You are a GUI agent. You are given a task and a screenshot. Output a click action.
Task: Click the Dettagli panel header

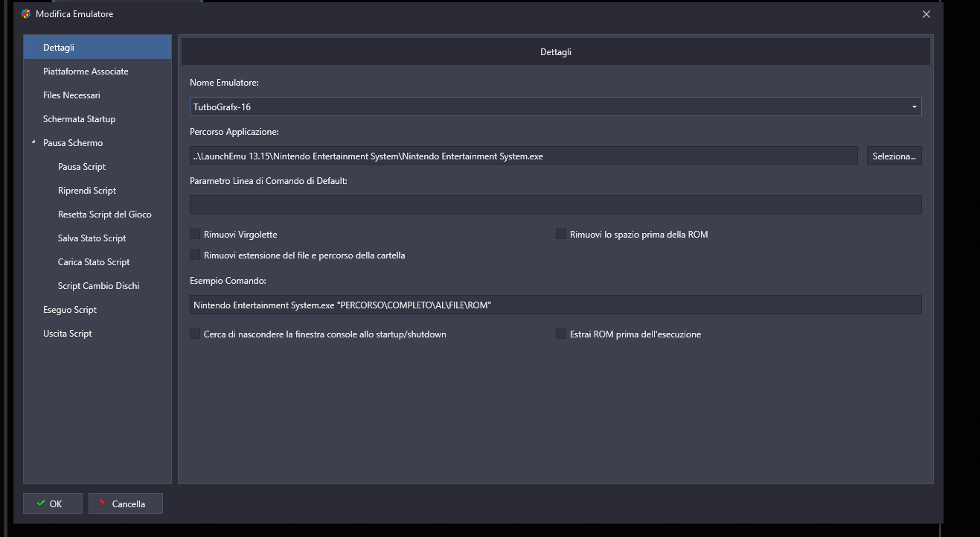[x=556, y=52]
